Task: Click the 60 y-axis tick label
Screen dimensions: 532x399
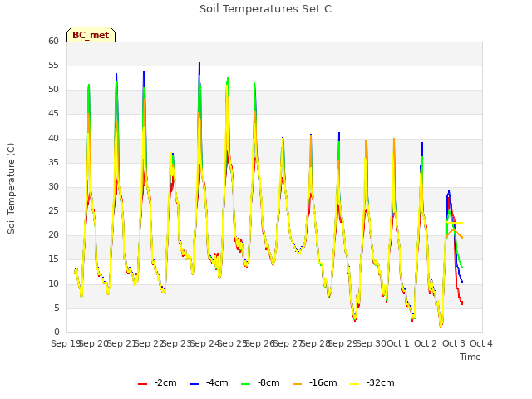Action: point(53,41)
